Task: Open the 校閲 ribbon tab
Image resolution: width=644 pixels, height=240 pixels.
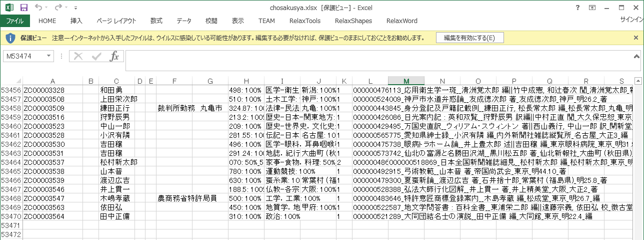Action: 211,21
